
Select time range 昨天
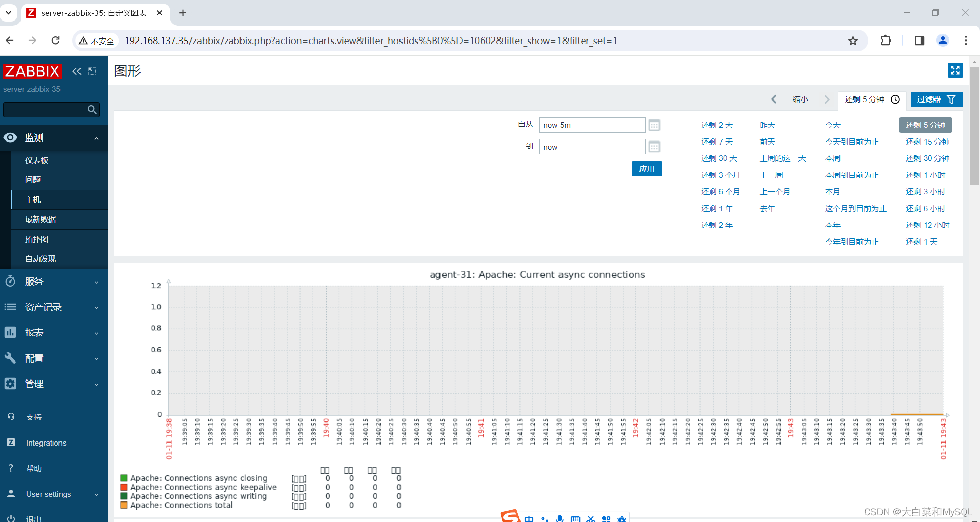767,125
